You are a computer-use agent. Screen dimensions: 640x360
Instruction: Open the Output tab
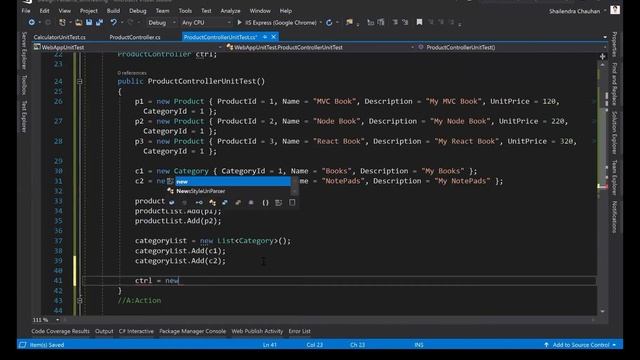click(104, 331)
